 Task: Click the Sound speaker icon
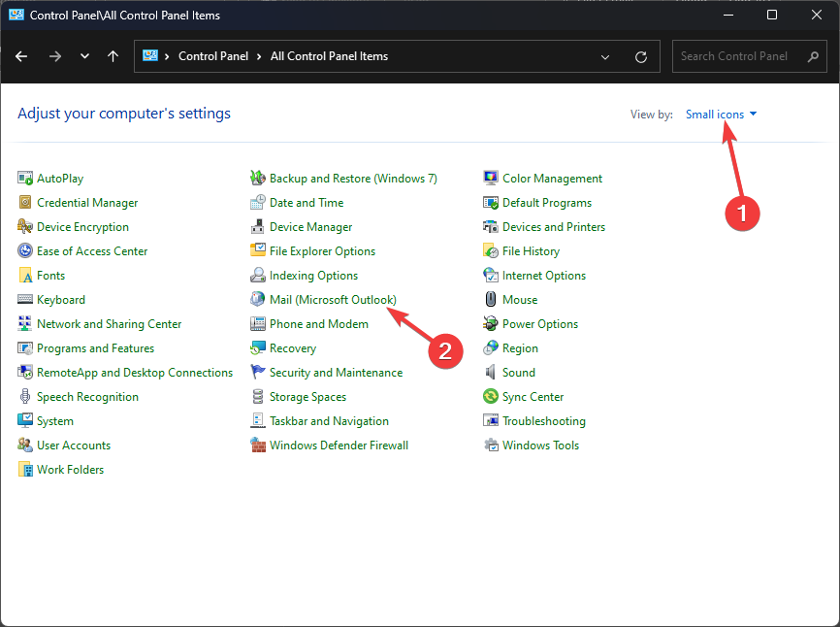click(491, 372)
